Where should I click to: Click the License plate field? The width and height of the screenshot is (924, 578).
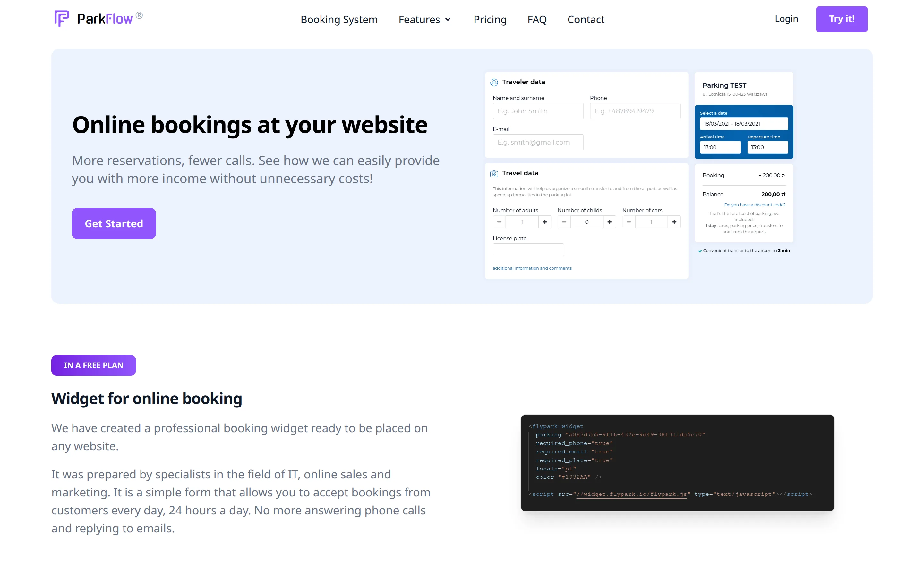(x=528, y=250)
